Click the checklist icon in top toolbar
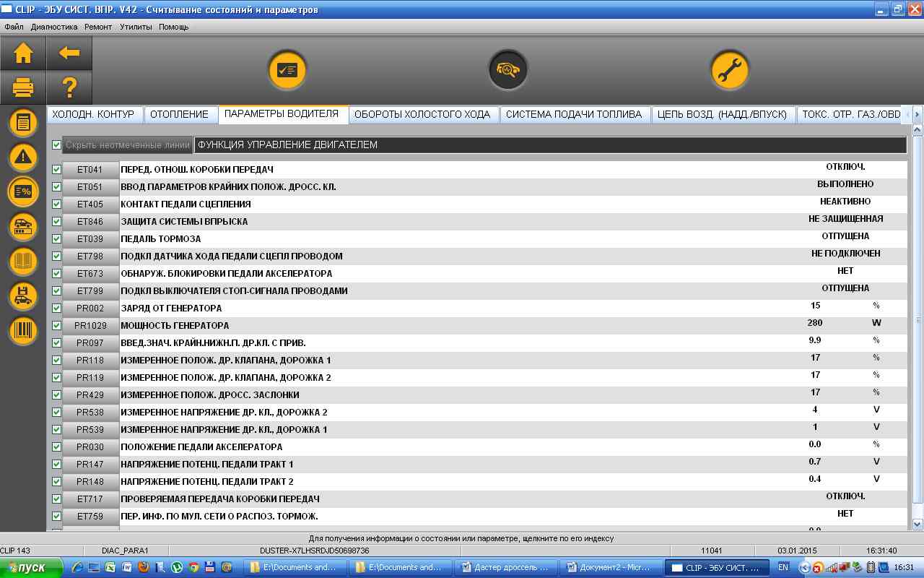 coord(287,70)
